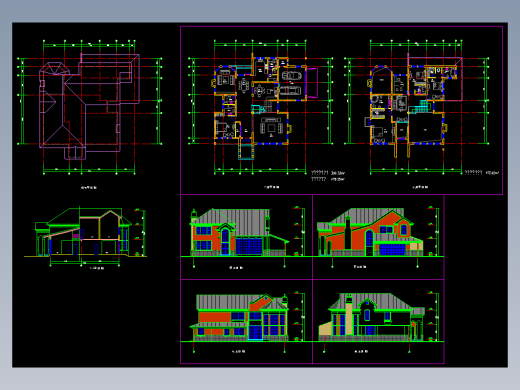Select the ground floor plan with garage cars

pyautogui.click(x=261, y=107)
